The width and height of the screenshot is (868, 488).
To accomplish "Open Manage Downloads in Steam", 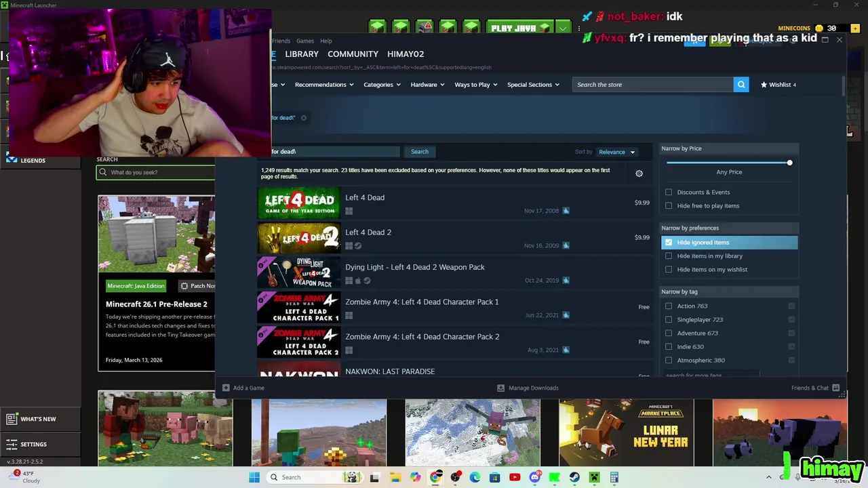I will click(528, 388).
